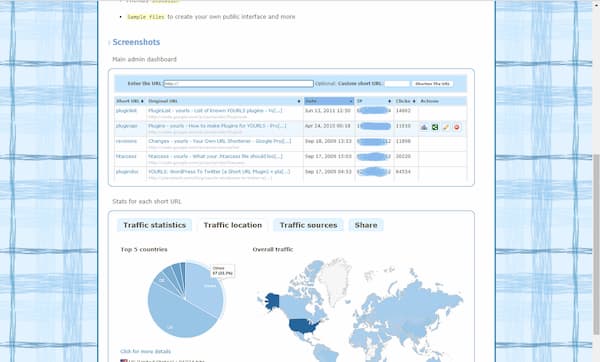This screenshot has width=600, height=362.
Task: Open the Traffic sources tab
Action: pyautogui.click(x=308, y=225)
